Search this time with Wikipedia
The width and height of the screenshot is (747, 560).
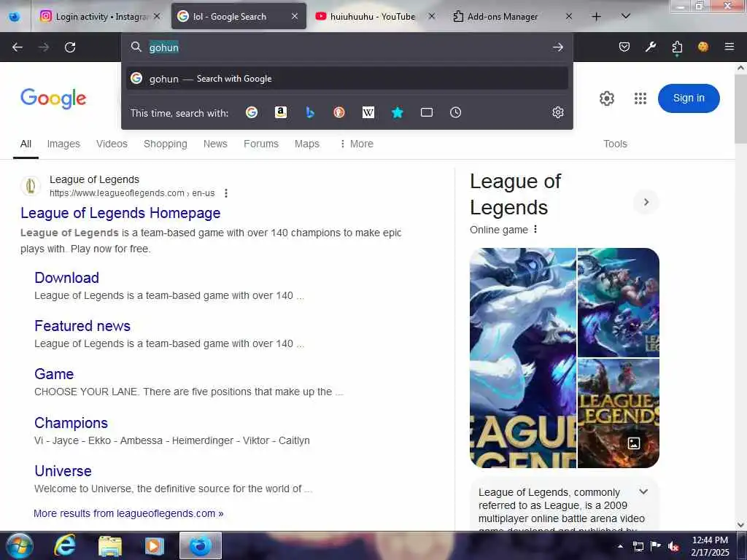click(368, 112)
